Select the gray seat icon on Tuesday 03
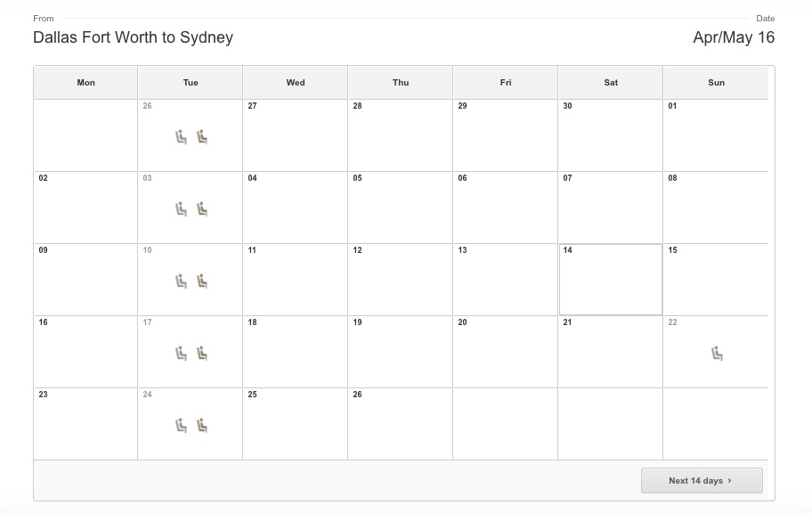812x513 pixels. click(181, 209)
